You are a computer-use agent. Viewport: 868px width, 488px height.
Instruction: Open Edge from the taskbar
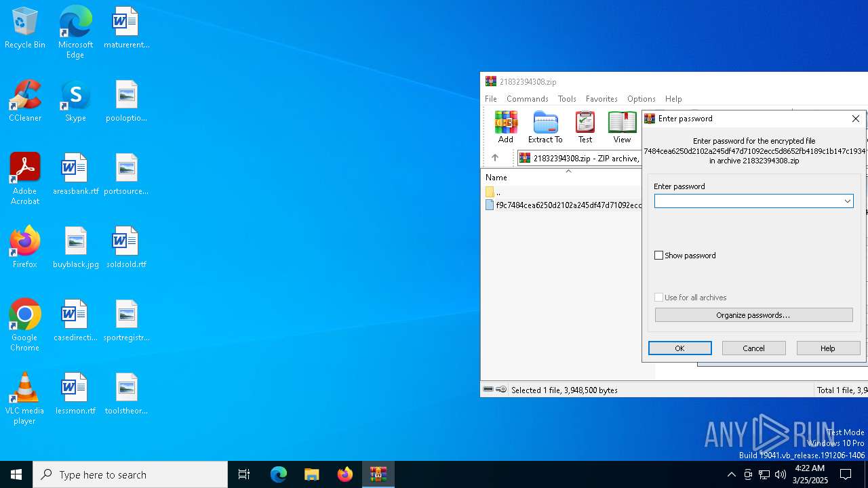coord(279,474)
